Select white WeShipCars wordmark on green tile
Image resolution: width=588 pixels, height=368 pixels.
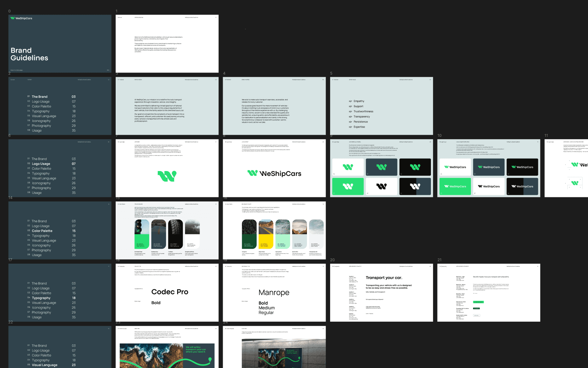(x=455, y=186)
